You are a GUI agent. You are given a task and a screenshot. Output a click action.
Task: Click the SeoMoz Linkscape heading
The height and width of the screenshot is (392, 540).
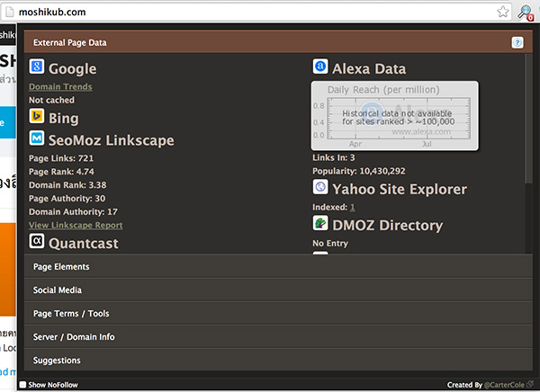tap(112, 140)
